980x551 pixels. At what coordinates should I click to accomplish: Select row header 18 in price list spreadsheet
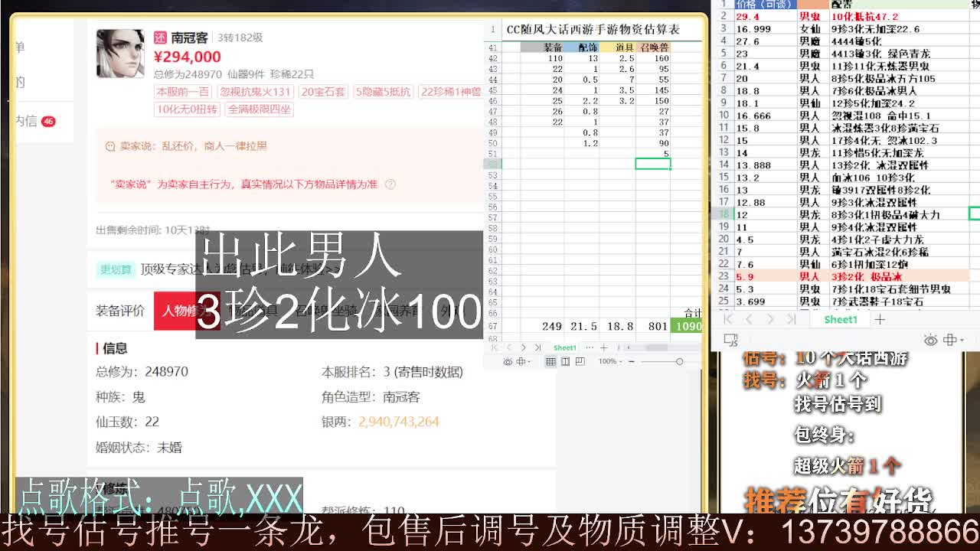(x=723, y=214)
